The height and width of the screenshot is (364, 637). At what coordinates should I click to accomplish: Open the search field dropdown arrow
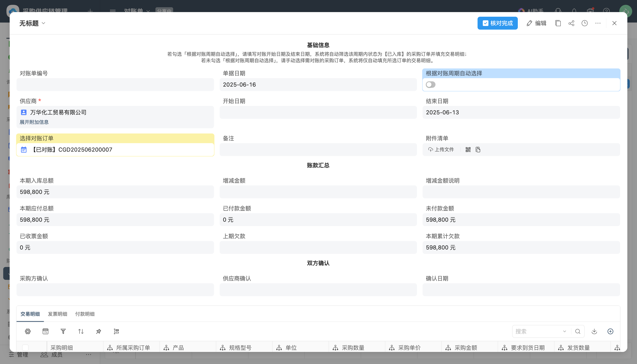565,331
